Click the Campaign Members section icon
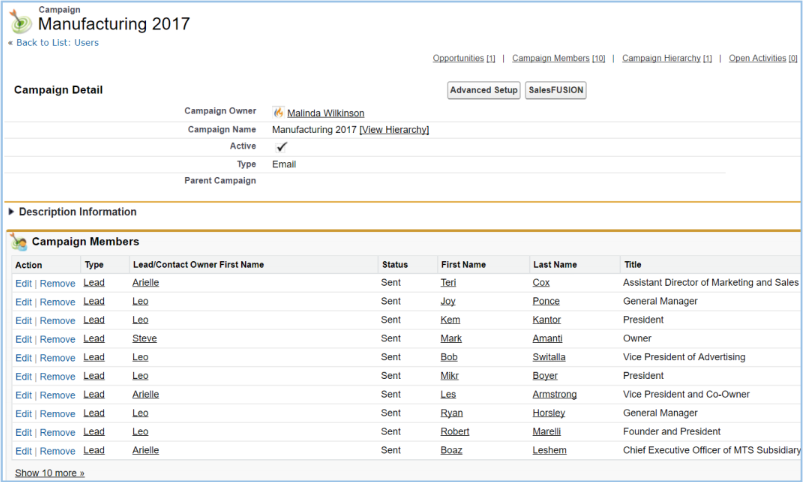The width and height of the screenshot is (803, 482). [x=19, y=242]
